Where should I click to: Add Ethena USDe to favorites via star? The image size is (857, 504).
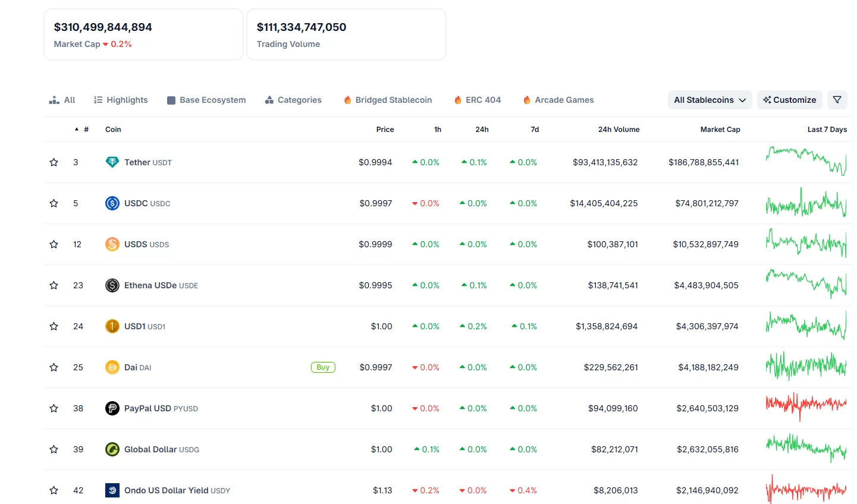tap(54, 285)
